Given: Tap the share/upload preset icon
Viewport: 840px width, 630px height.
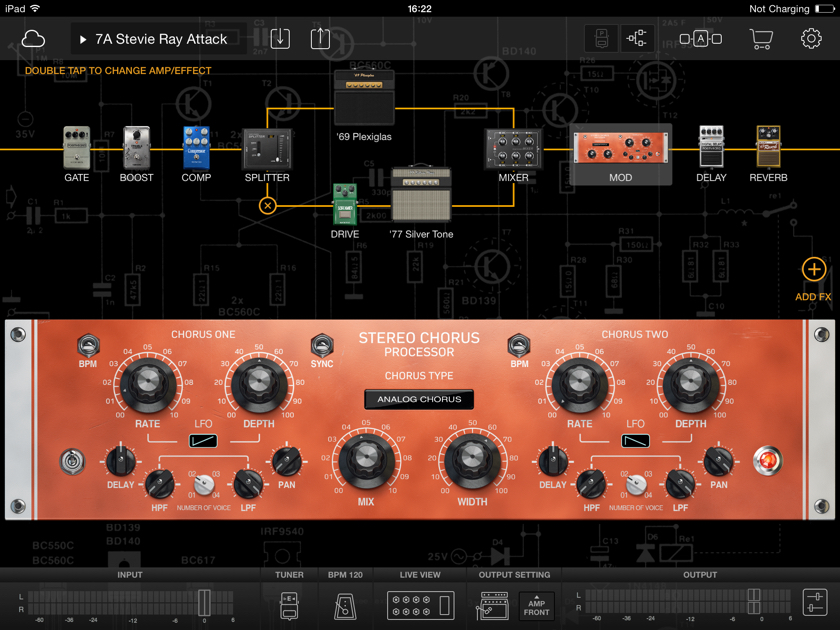Looking at the screenshot, I should 320,39.
